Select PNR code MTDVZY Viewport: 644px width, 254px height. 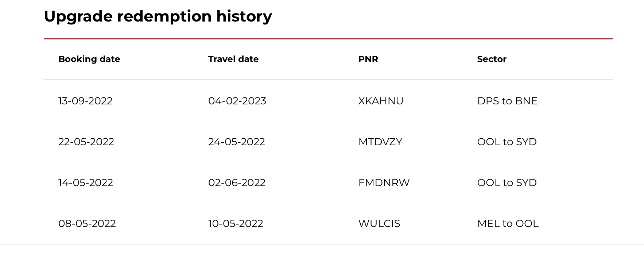click(380, 142)
